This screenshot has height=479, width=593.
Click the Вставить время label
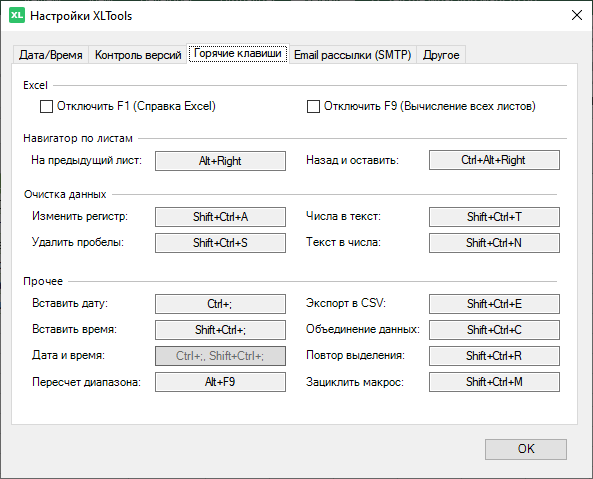click(x=75, y=329)
